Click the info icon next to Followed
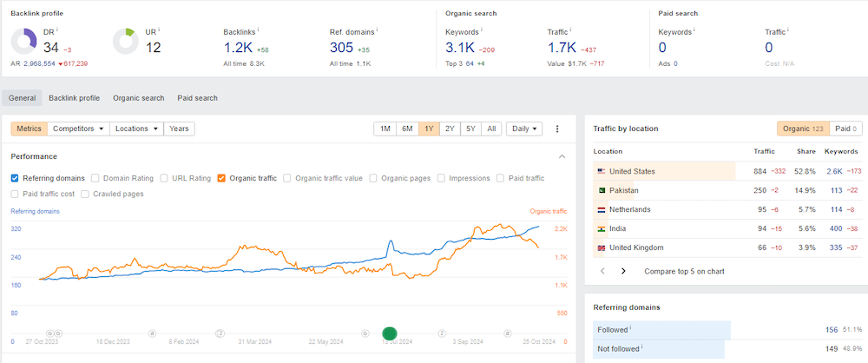 [630, 328]
